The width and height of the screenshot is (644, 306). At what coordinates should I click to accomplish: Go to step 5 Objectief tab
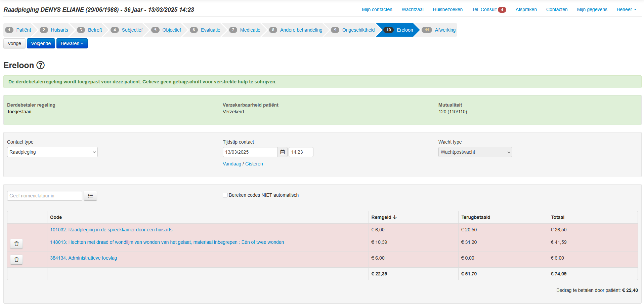click(x=167, y=30)
